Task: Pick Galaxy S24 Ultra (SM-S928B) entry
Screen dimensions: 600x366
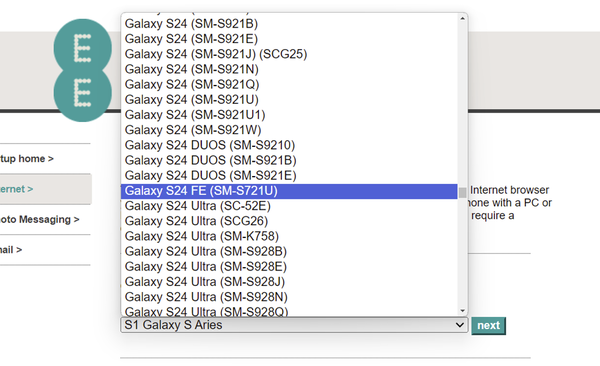Action: (289, 252)
